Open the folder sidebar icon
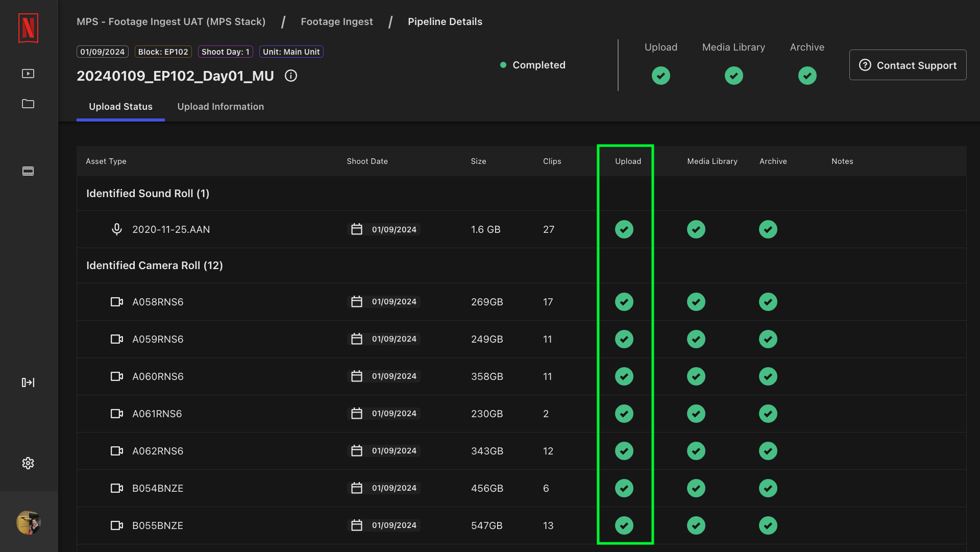The width and height of the screenshot is (980, 552). pos(28,104)
